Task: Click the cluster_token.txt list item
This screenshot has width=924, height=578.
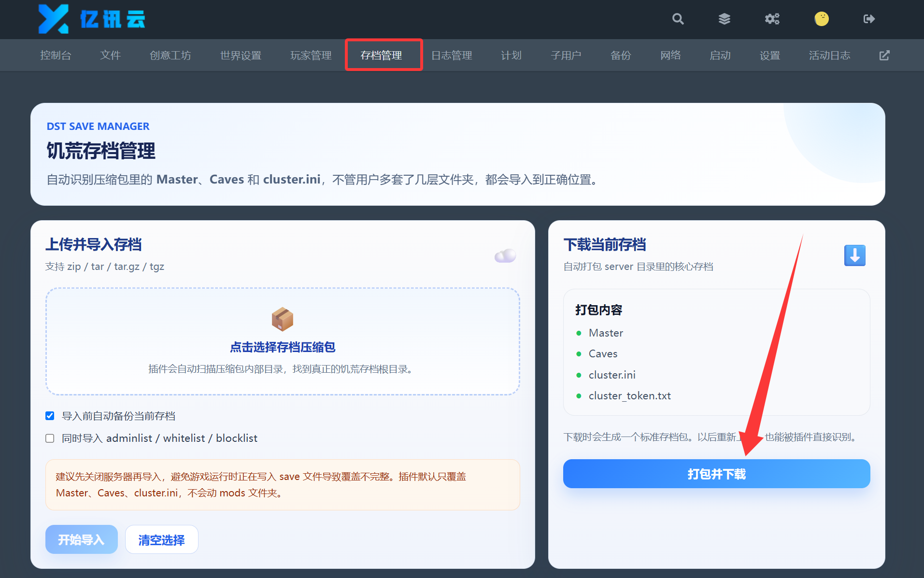Action: (x=629, y=396)
